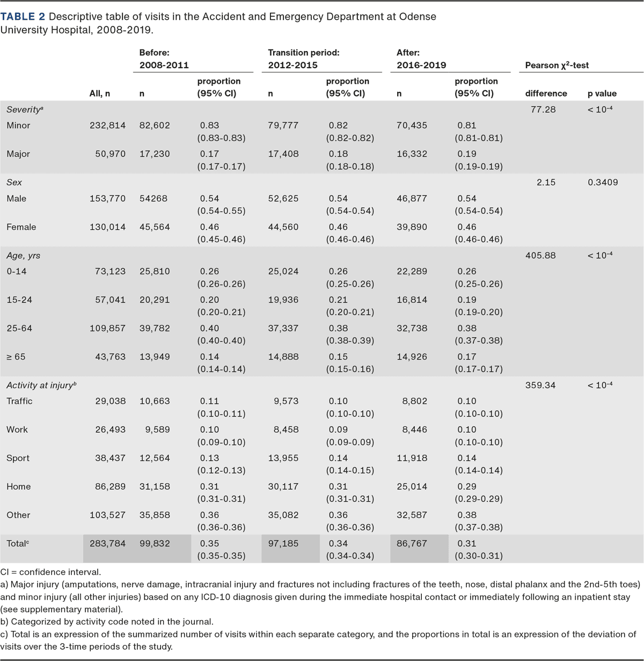Click the 'Severity' section row label
The width and height of the screenshot is (644, 661).
point(25,110)
